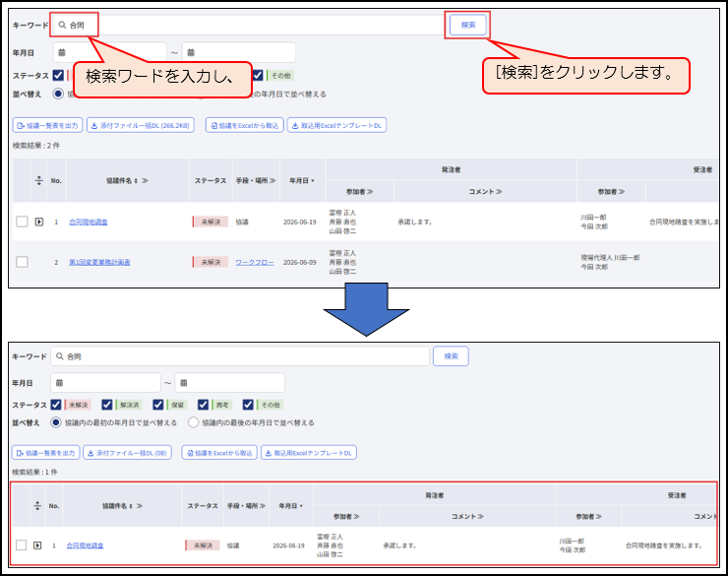
Task: Expand 発注者 コメント column in the 1件 table
Action: [x=480, y=517]
